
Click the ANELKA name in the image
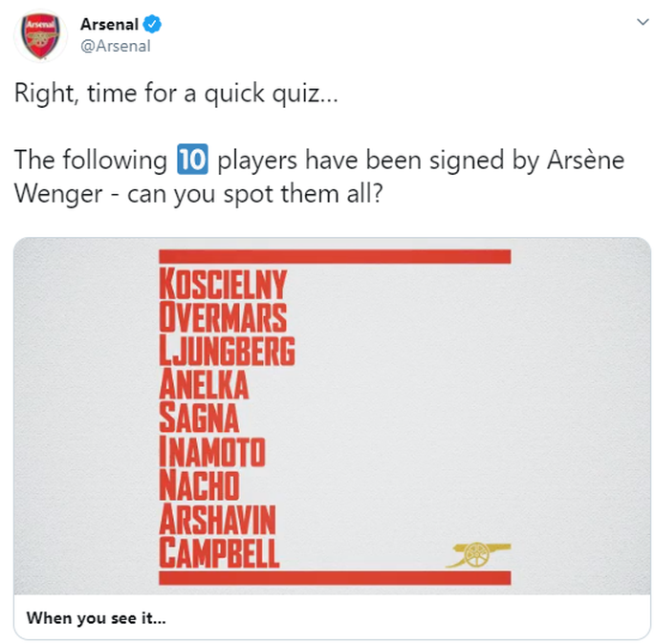[204, 384]
